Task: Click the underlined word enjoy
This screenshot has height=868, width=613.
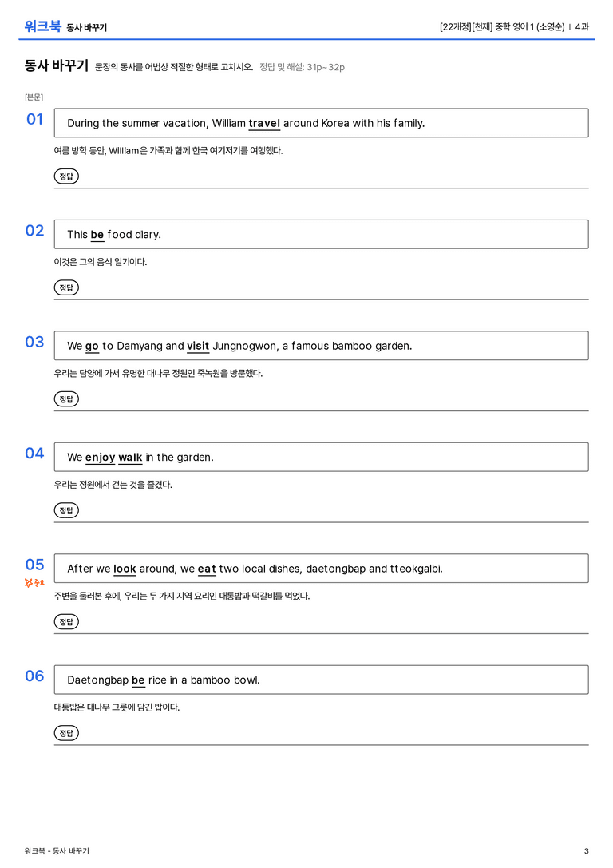Action: pyautogui.click(x=100, y=458)
